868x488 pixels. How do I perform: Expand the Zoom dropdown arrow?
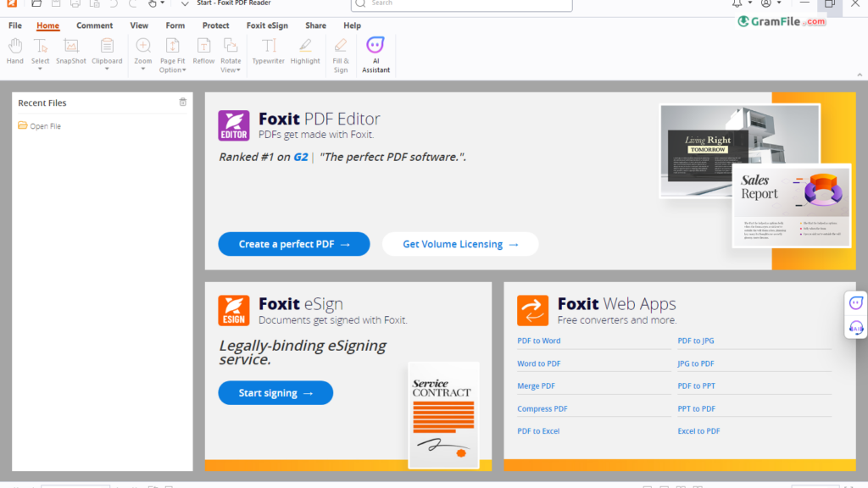coord(142,69)
